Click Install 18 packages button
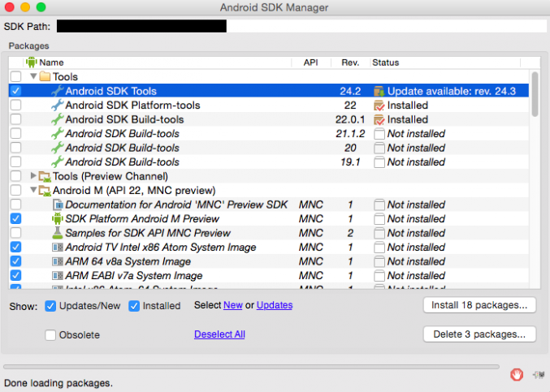The width and height of the screenshot is (550, 392). tap(479, 305)
